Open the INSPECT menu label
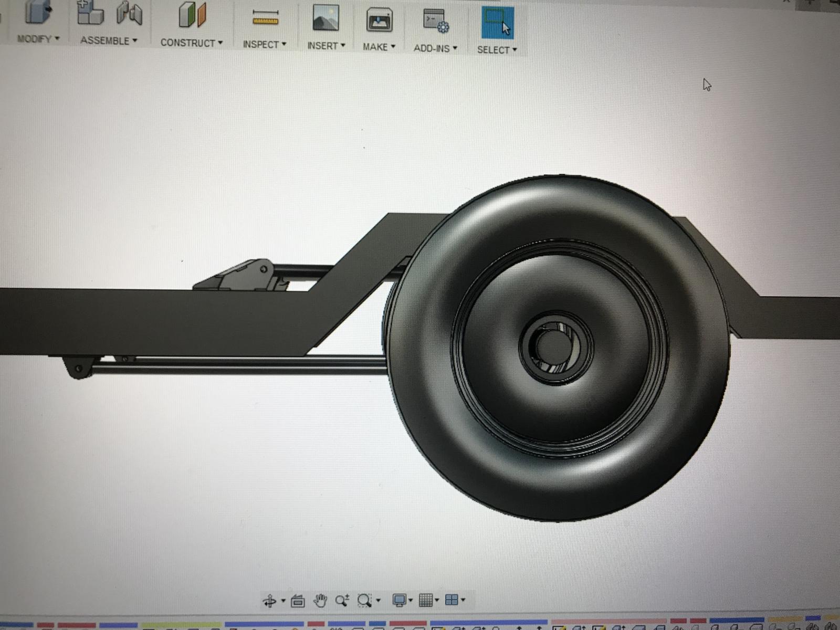Image resolution: width=840 pixels, height=630 pixels. 265,45
